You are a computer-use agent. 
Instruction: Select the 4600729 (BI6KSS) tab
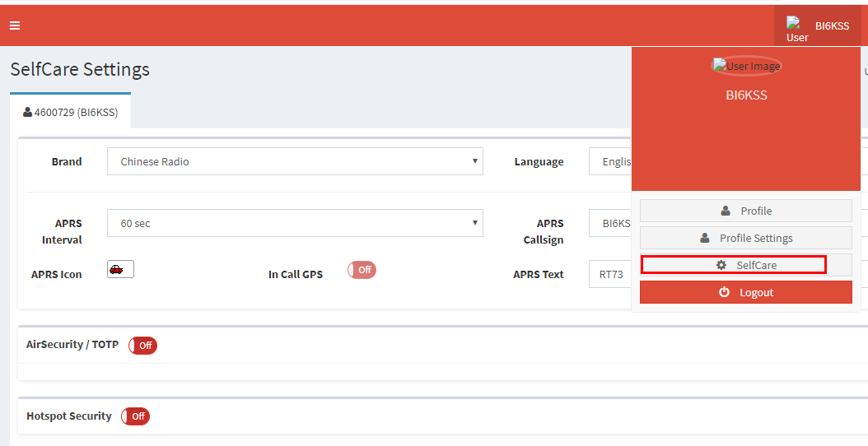pos(70,113)
